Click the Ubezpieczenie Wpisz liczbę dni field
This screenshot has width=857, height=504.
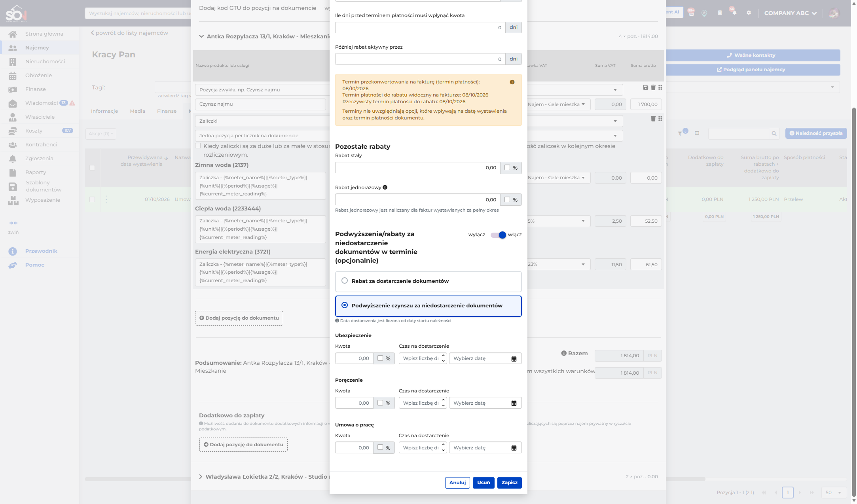tap(423, 358)
